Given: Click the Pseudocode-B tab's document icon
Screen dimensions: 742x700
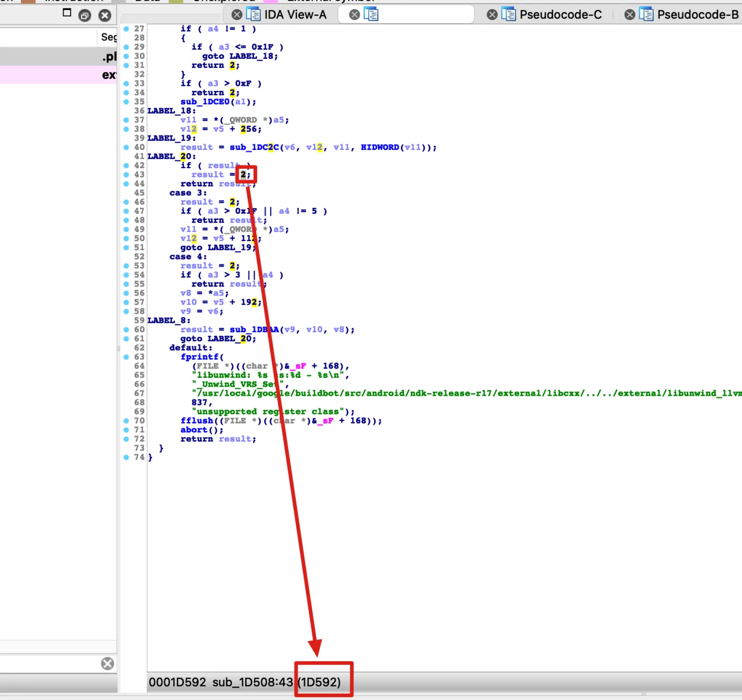Looking at the screenshot, I should (646, 15).
